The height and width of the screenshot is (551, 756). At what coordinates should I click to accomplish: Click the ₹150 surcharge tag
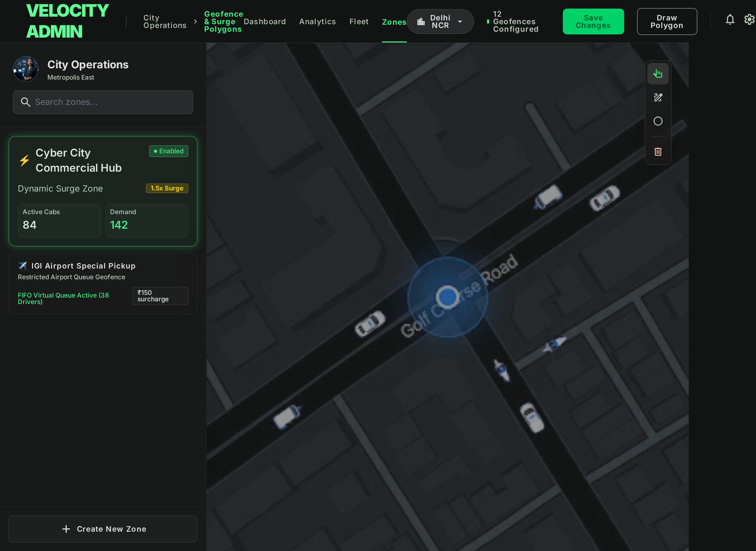click(x=160, y=296)
